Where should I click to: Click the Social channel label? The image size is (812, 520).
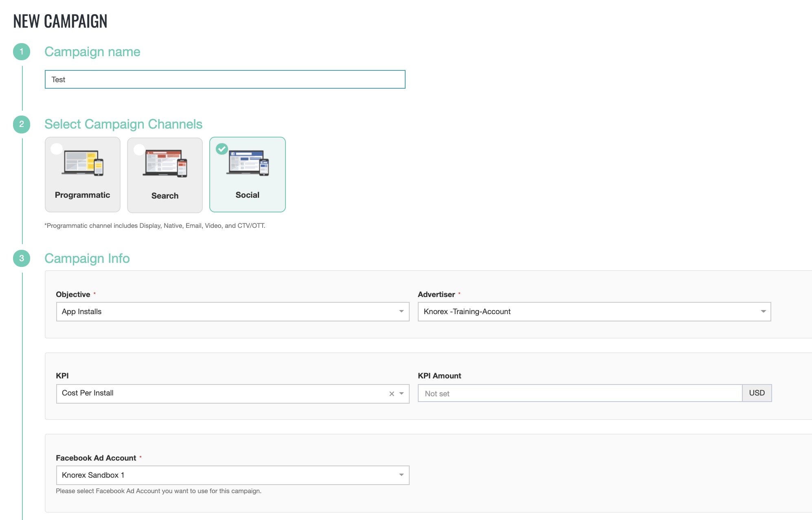[x=248, y=195]
